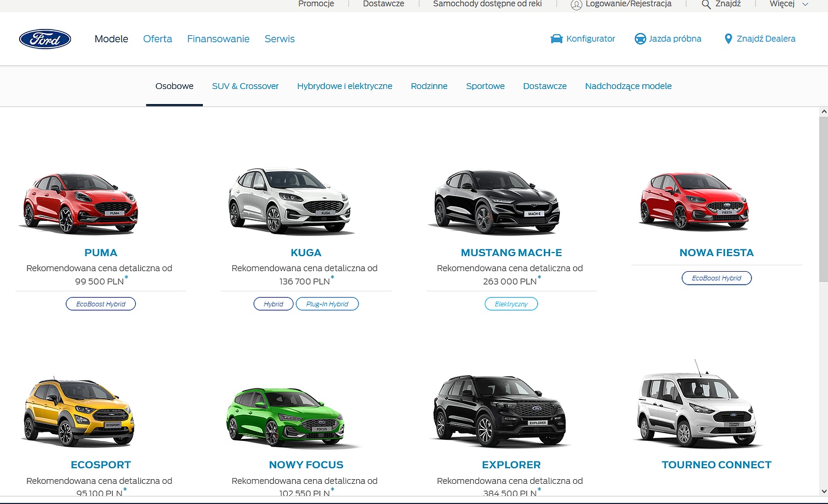This screenshot has height=504, width=828.
Task: Switch to the Rodzinne tab
Action: 429,86
